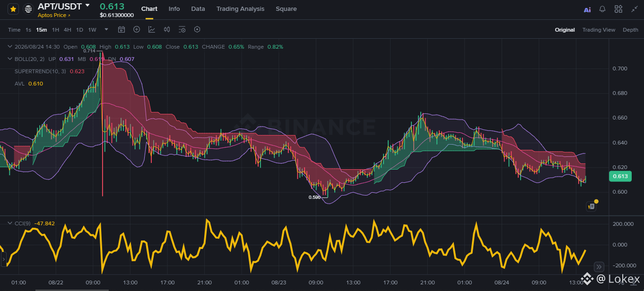Collapse the CCI(9) indicator chevron
This screenshot has width=644, height=291.
point(10,223)
